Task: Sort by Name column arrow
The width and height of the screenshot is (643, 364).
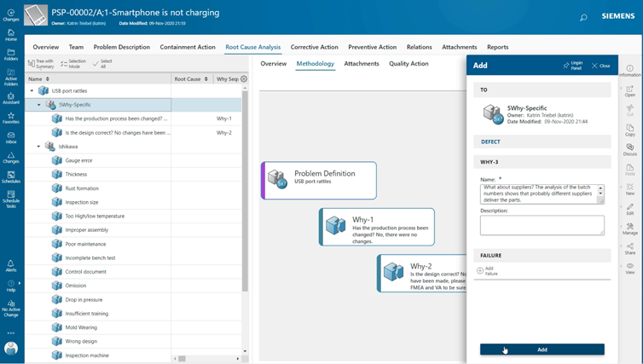Action: click(48, 78)
